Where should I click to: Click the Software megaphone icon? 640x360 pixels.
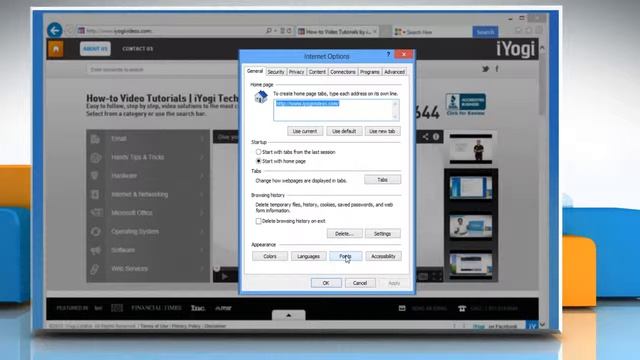[96, 250]
